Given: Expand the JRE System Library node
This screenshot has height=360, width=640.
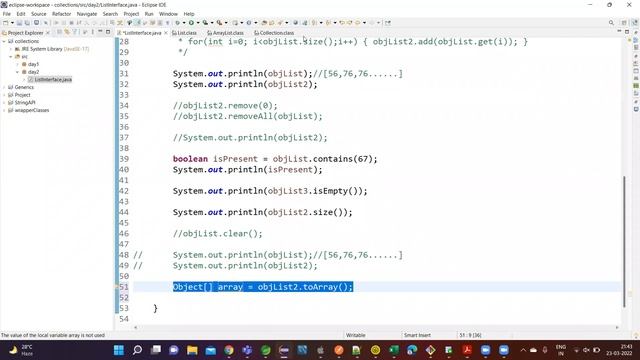Looking at the screenshot, I should click(x=11, y=49).
